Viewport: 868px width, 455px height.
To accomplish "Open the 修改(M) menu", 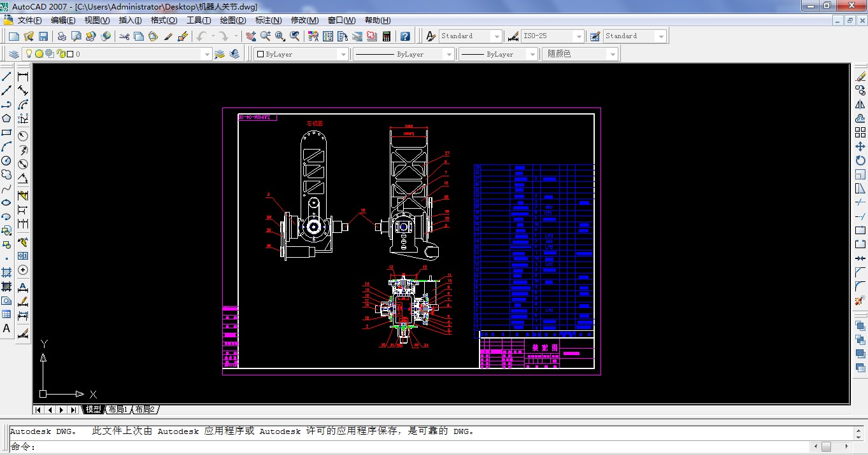I will [x=304, y=20].
